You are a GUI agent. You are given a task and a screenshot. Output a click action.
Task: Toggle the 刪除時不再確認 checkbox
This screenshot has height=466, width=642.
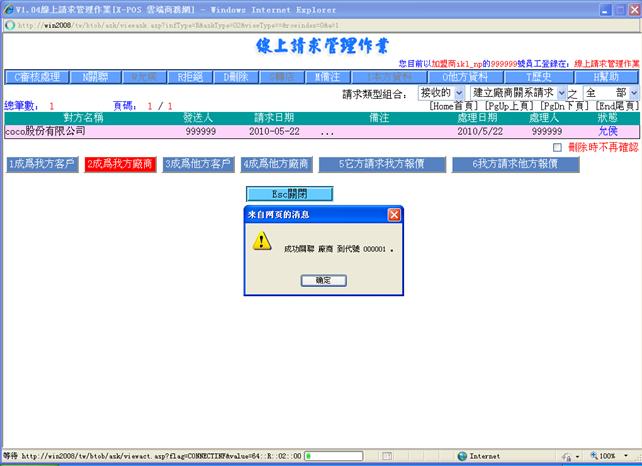click(558, 147)
